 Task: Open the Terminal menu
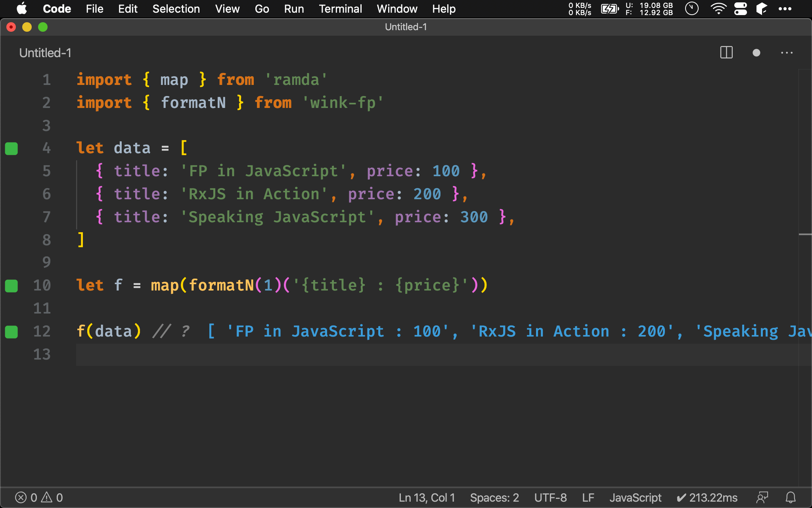tap(340, 9)
